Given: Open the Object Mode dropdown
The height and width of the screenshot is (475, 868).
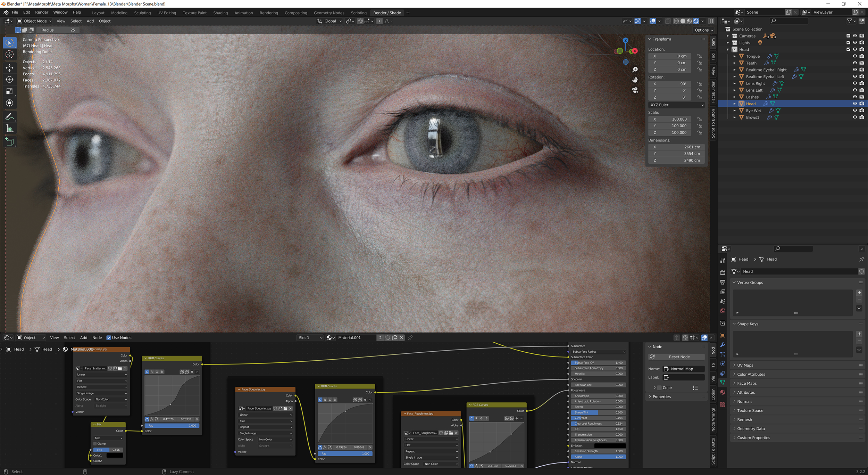Looking at the screenshot, I should click(34, 21).
